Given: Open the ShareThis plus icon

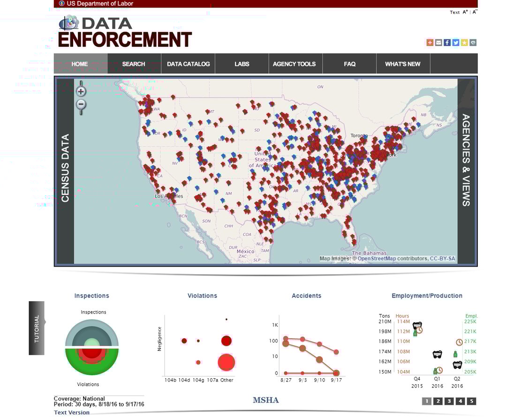Looking at the screenshot, I should [x=430, y=42].
